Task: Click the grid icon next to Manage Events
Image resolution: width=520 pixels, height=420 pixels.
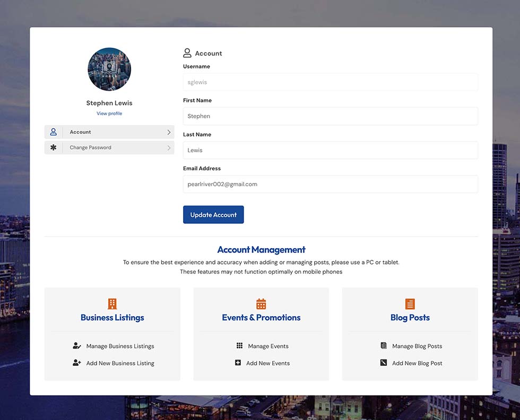Action: point(239,346)
